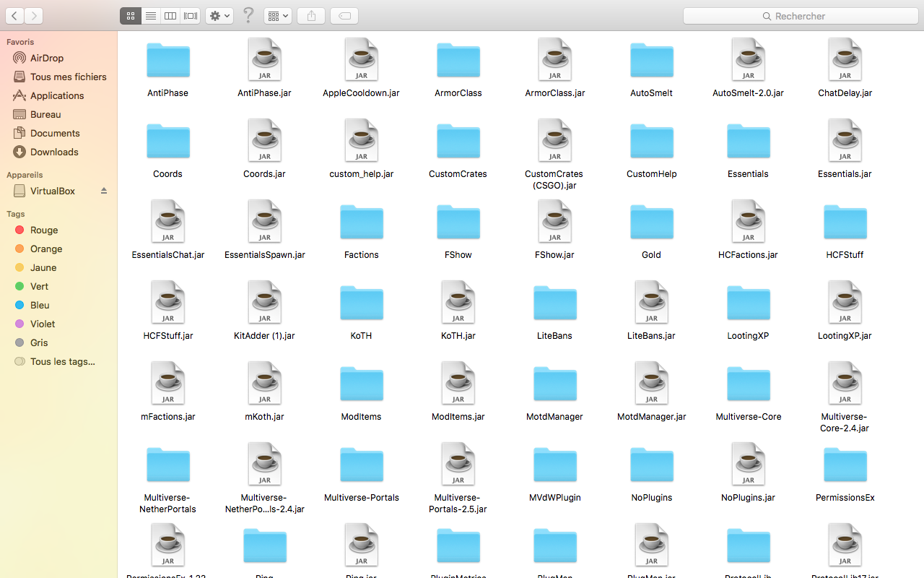Open the arrange-by grouping dropdown

pyautogui.click(x=278, y=16)
